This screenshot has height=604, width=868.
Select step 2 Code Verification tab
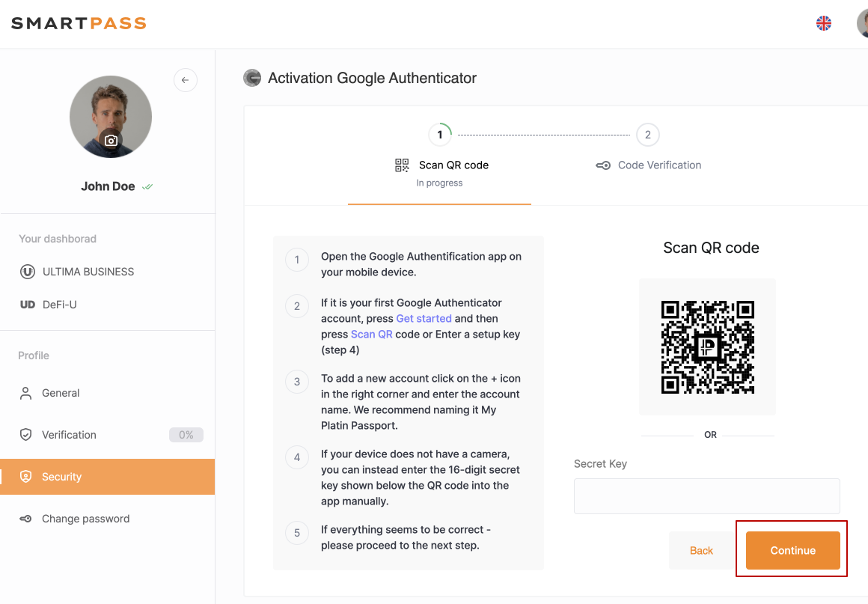point(648,165)
